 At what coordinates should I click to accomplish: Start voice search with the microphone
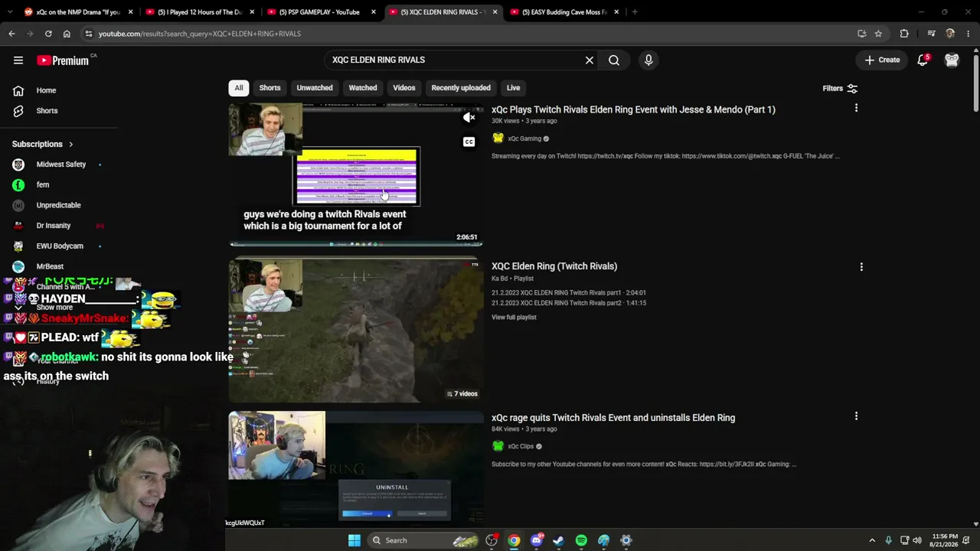648,60
